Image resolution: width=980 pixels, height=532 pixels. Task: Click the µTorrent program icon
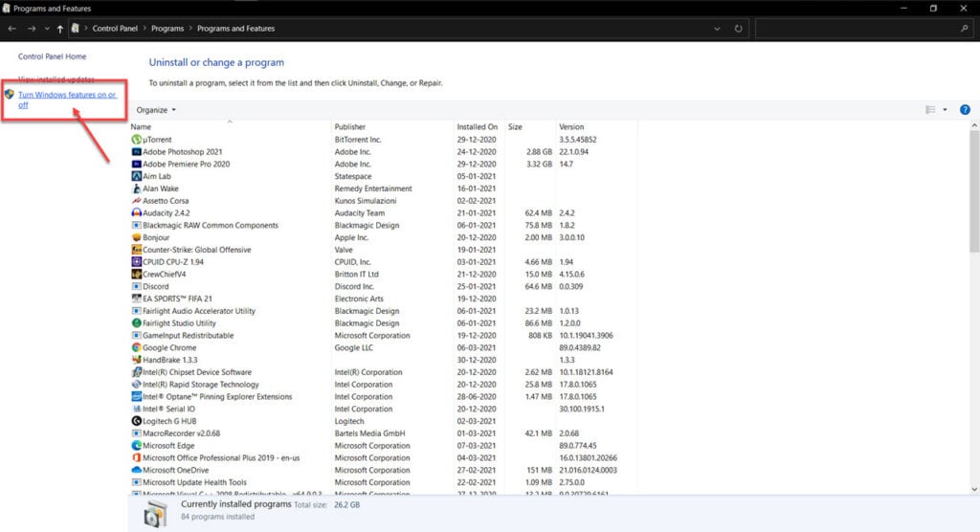coord(136,140)
